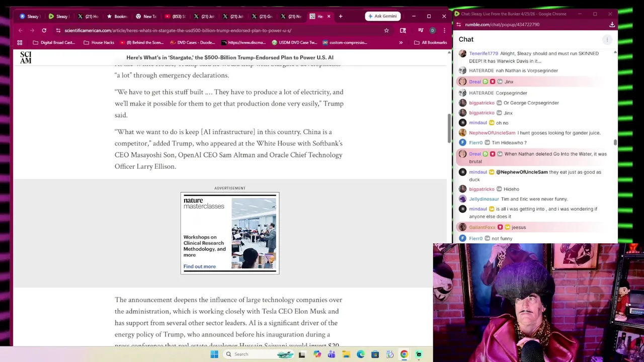Open Task View in the taskbar
The height and width of the screenshot is (362, 644).
[302, 354]
